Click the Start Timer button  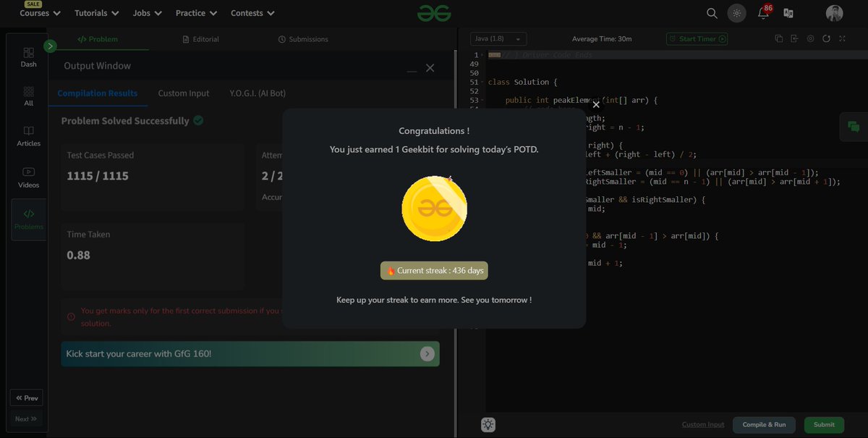click(x=697, y=39)
